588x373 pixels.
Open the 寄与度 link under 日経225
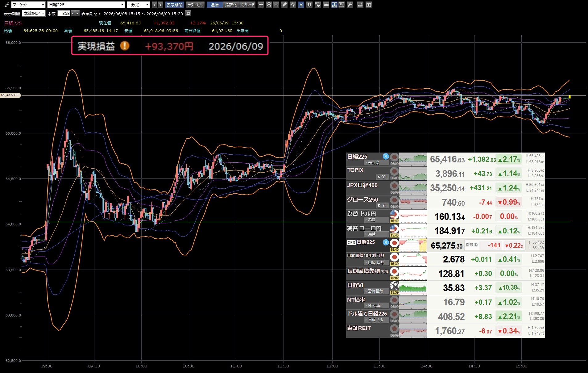(373, 162)
